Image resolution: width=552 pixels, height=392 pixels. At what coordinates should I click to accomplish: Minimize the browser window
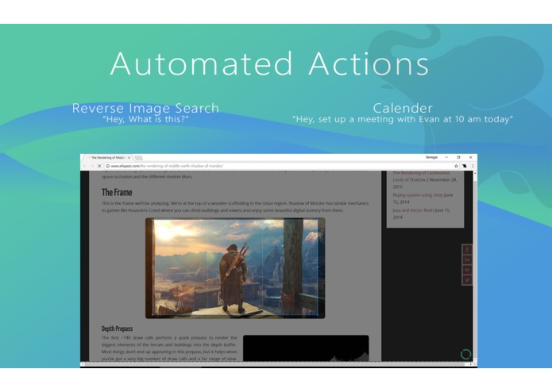[x=446, y=157]
